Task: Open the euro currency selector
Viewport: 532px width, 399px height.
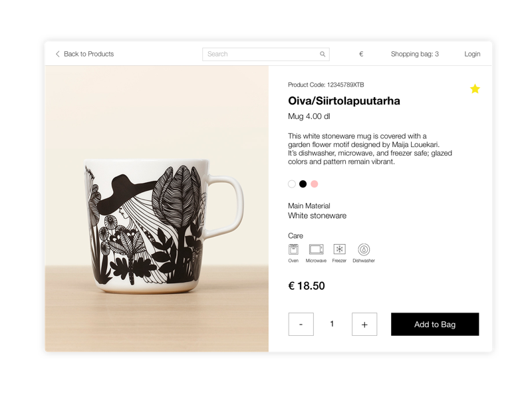Action: click(361, 54)
